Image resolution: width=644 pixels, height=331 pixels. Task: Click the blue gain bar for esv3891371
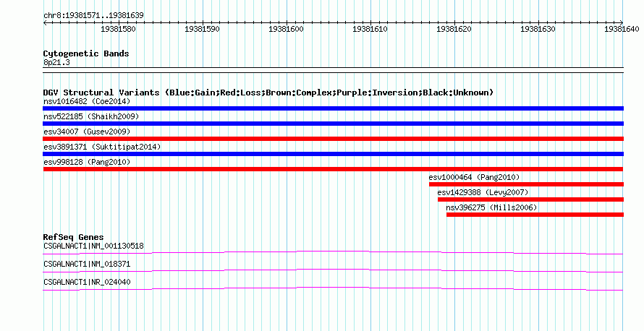click(333, 154)
